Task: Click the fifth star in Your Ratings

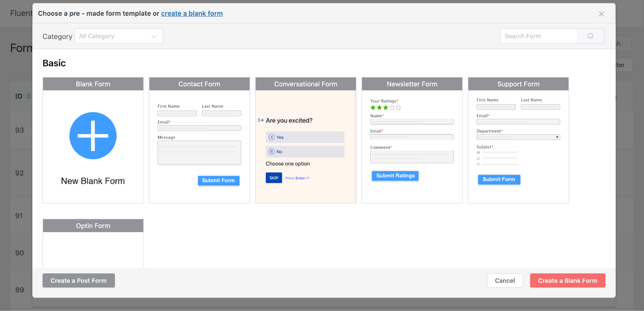Action: pyautogui.click(x=398, y=107)
